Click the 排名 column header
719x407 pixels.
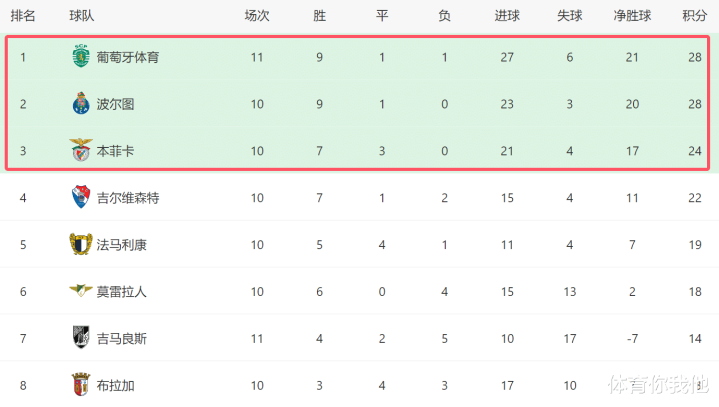[23, 16]
